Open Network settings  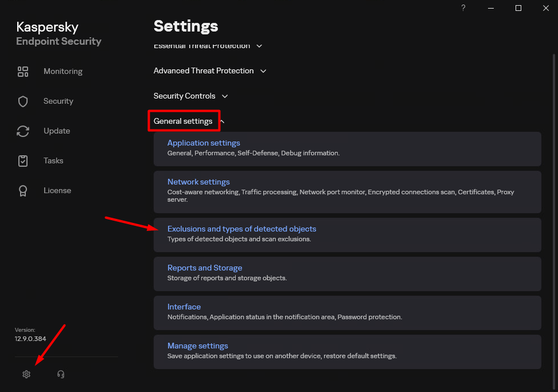coord(198,182)
